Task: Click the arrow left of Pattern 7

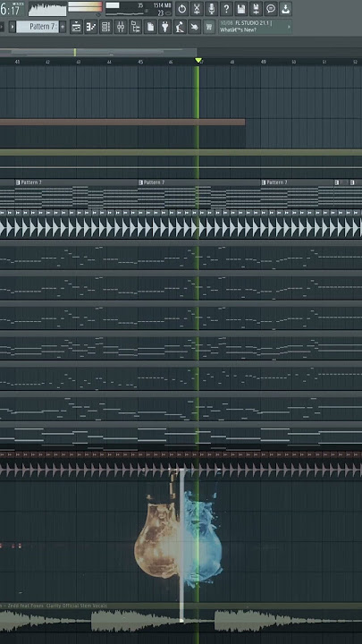Action: pyautogui.click(x=13, y=27)
